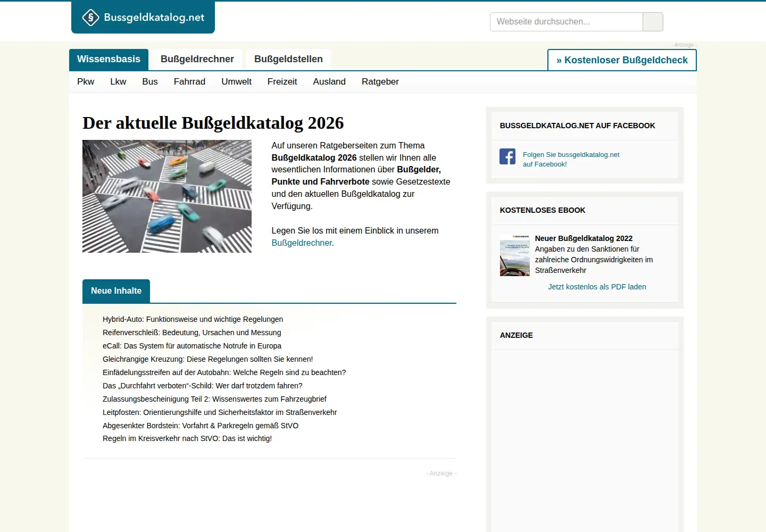Click the blurred traffic intersection image
The width and height of the screenshot is (766, 532).
(167, 196)
